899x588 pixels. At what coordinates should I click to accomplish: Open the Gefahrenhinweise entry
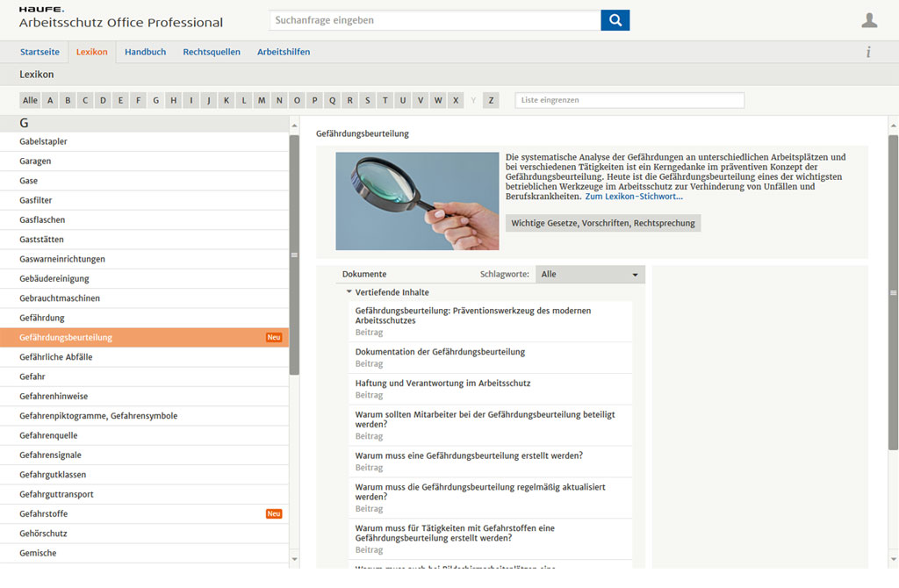point(144,396)
